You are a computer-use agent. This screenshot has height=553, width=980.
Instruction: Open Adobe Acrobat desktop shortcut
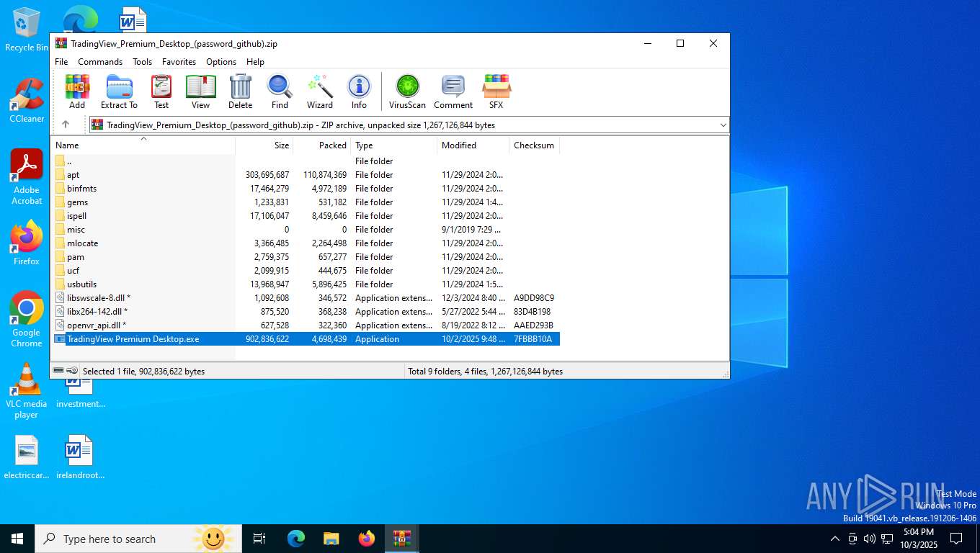coord(27,177)
